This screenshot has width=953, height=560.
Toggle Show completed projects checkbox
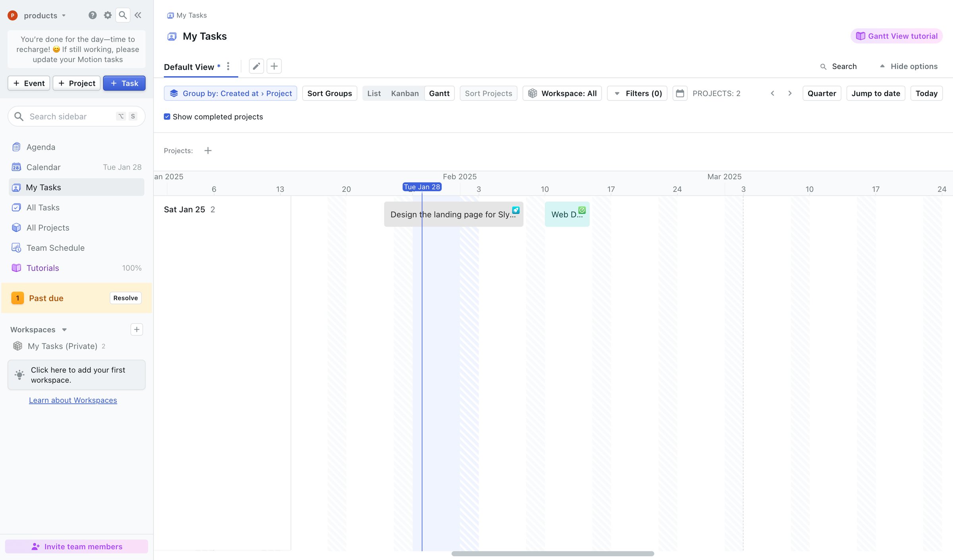167,117
